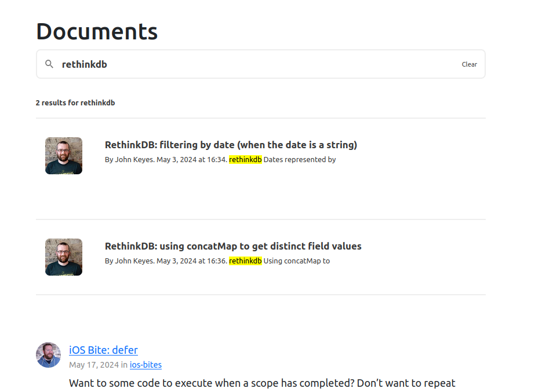Open the "iOS Bite: defer" post link
The height and width of the screenshot is (392, 553).
click(x=103, y=350)
